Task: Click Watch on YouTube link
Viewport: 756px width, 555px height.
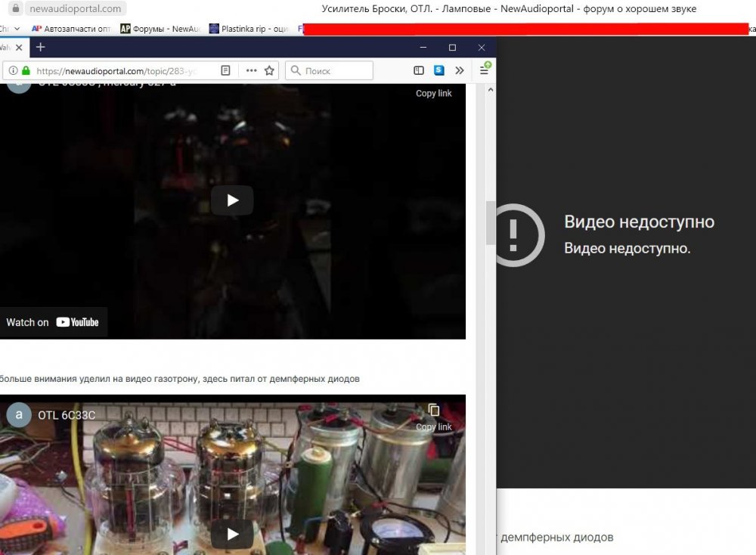Action: point(53,322)
